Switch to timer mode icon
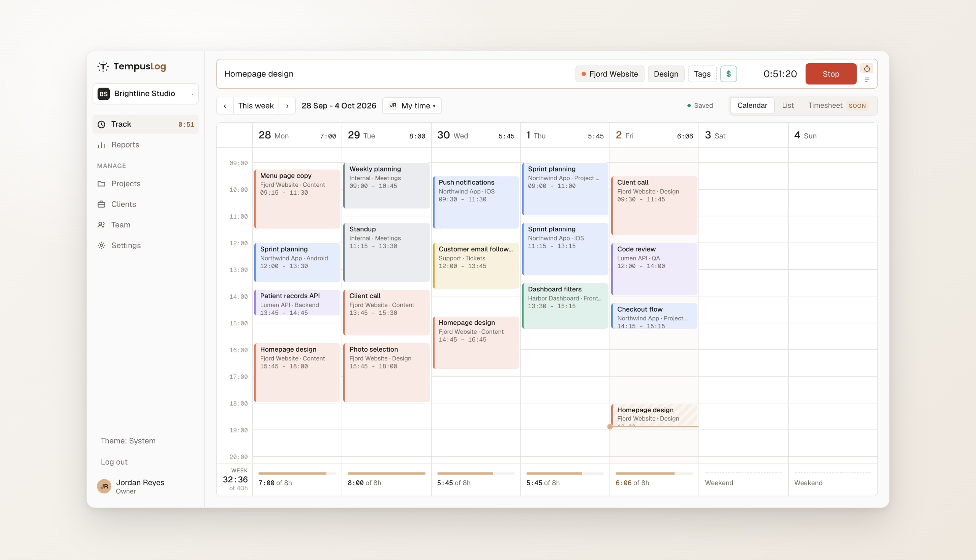The width and height of the screenshot is (976, 560). (x=867, y=69)
